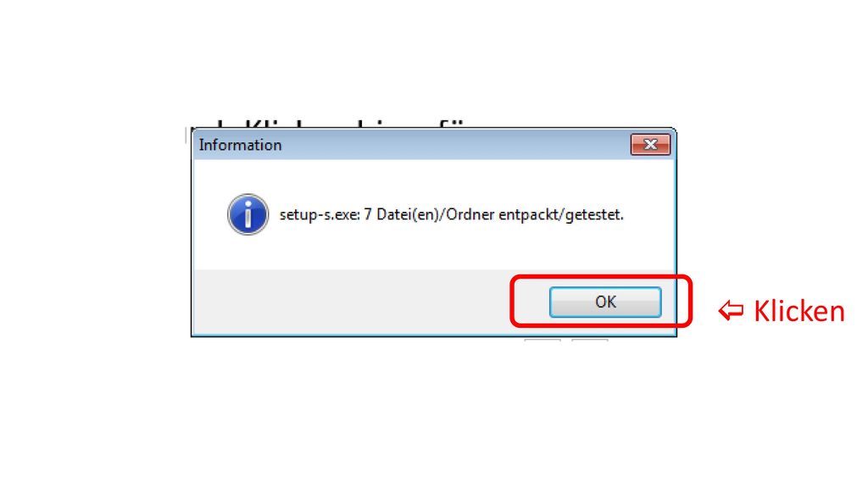Click the letter K of Klicken
Screen dimensions: 868x488
pos(761,311)
